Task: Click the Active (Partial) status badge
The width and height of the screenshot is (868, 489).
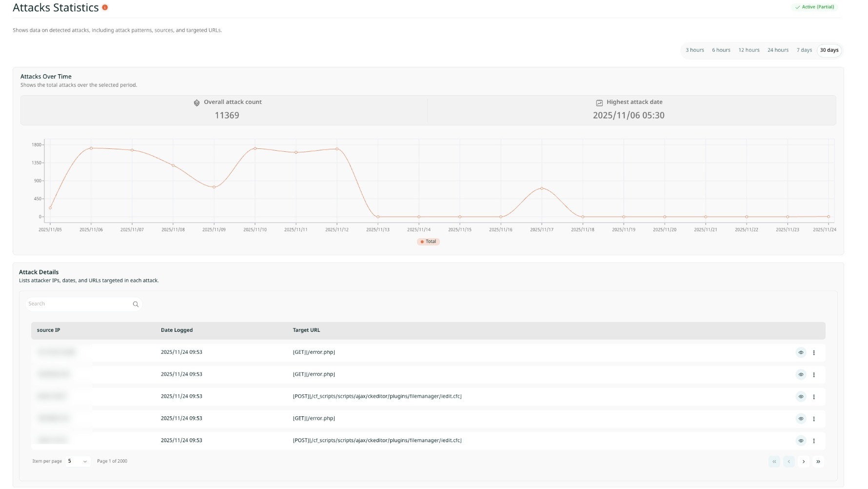Action: coord(814,7)
